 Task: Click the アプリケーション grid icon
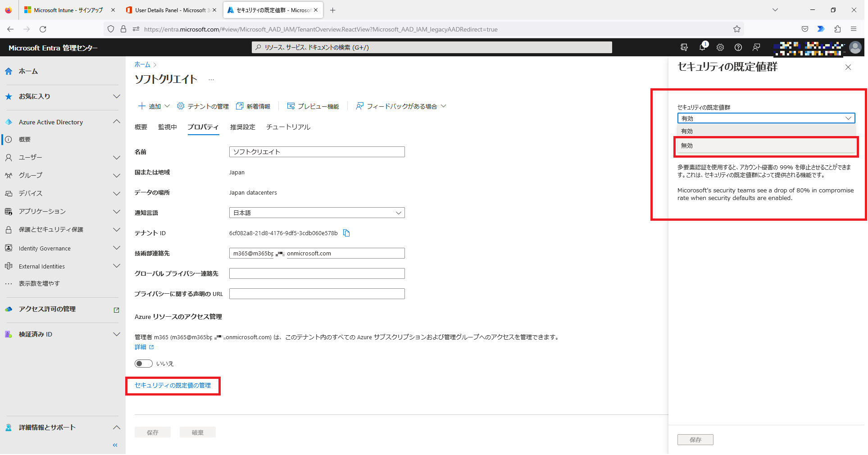[9, 212]
